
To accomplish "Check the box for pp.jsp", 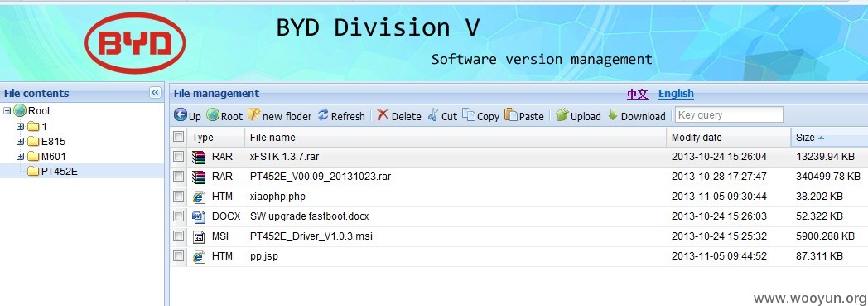I will (178, 256).
